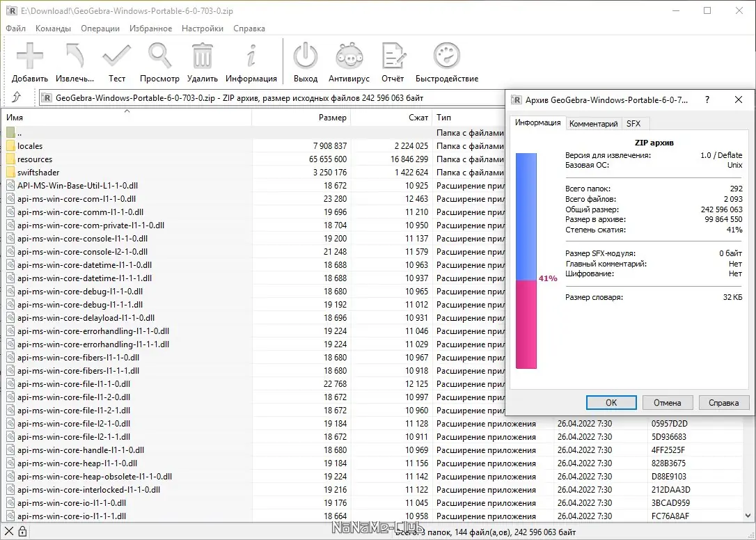The height and width of the screenshot is (540, 756).
Task: Click the Отчёт report icon
Action: pos(393,56)
